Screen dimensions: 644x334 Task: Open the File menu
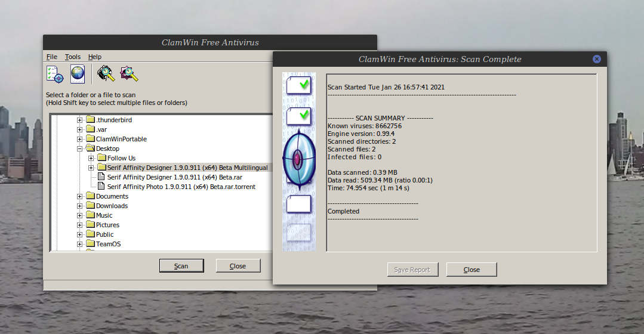pyautogui.click(x=52, y=57)
